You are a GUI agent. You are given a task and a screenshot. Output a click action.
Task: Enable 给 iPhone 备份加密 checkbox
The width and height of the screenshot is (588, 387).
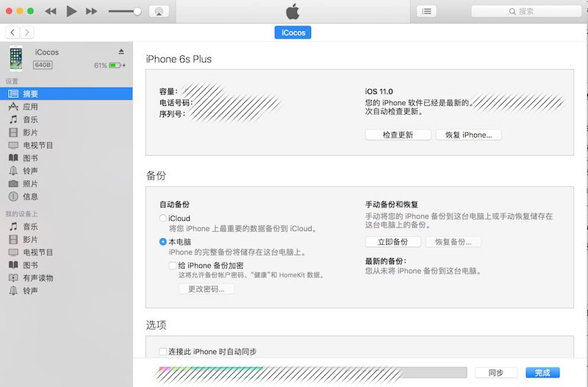(x=173, y=266)
